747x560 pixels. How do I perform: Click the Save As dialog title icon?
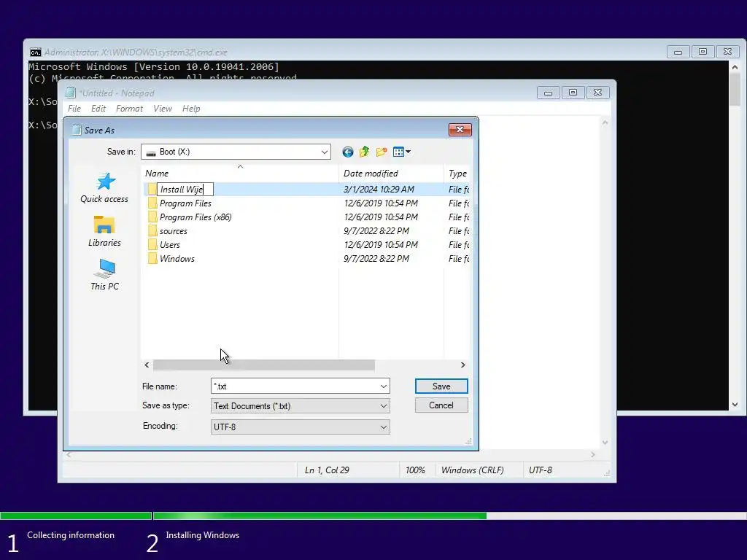76,130
